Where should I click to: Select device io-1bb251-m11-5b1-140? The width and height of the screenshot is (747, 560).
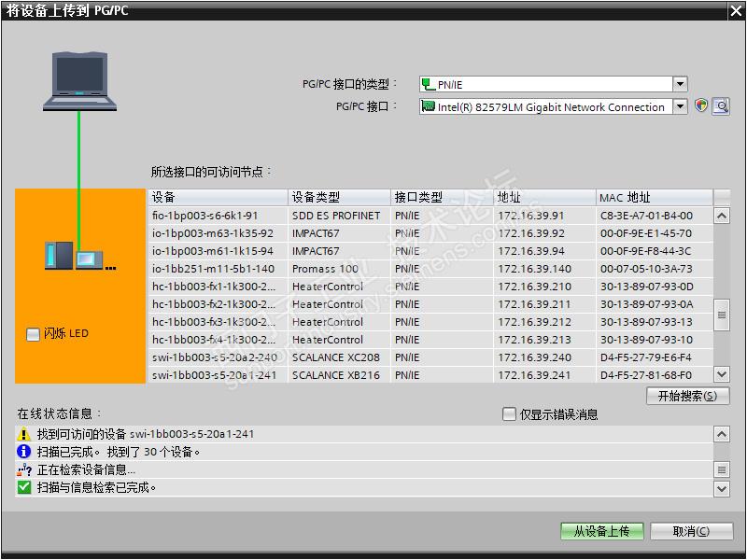[x=430, y=269]
